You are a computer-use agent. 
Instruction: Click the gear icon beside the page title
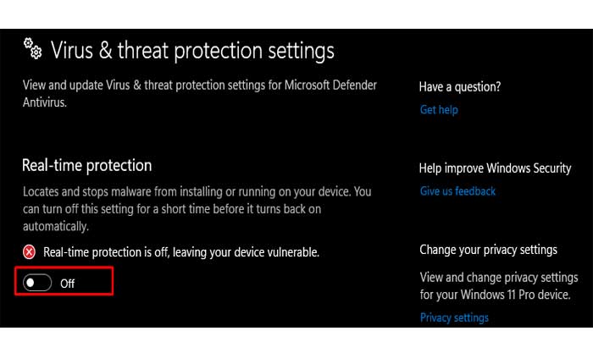click(32, 48)
